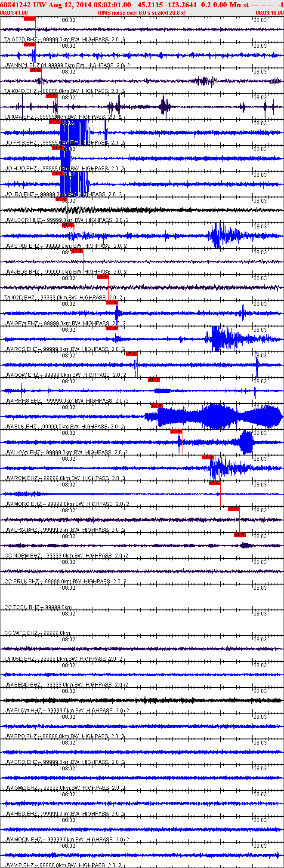Click the end time 08:03:10.00 label
The image size is (284, 868).
point(270,13)
